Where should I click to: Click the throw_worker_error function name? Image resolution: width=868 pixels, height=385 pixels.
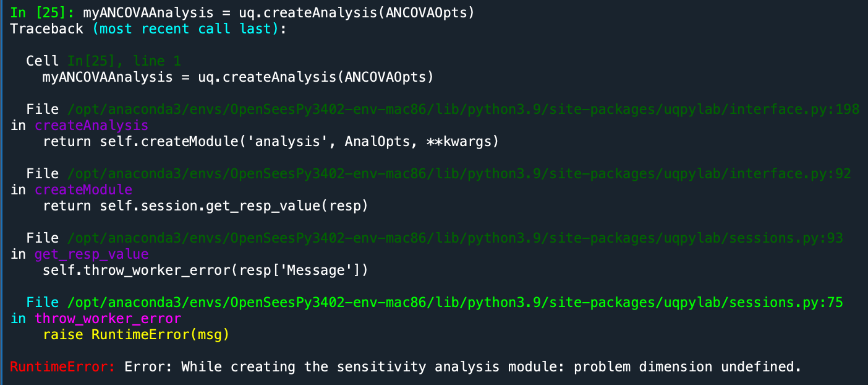[108, 318]
